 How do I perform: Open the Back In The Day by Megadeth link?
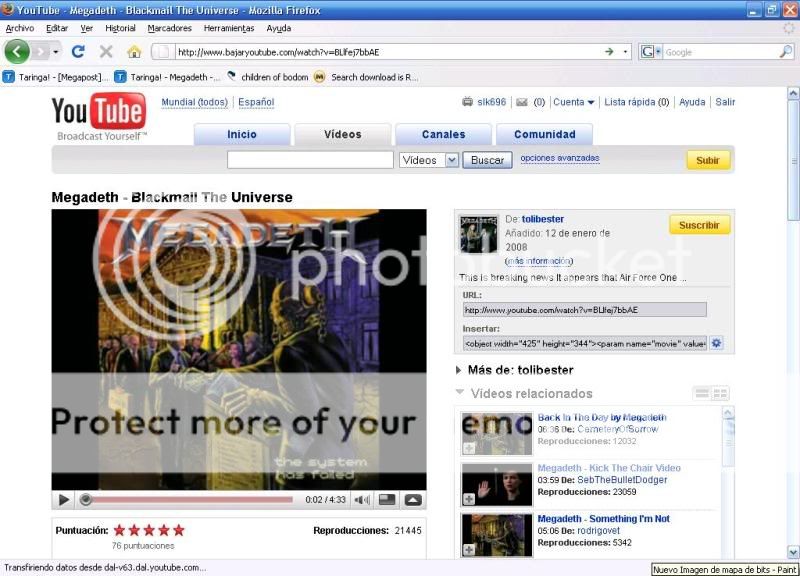(x=602, y=417)
